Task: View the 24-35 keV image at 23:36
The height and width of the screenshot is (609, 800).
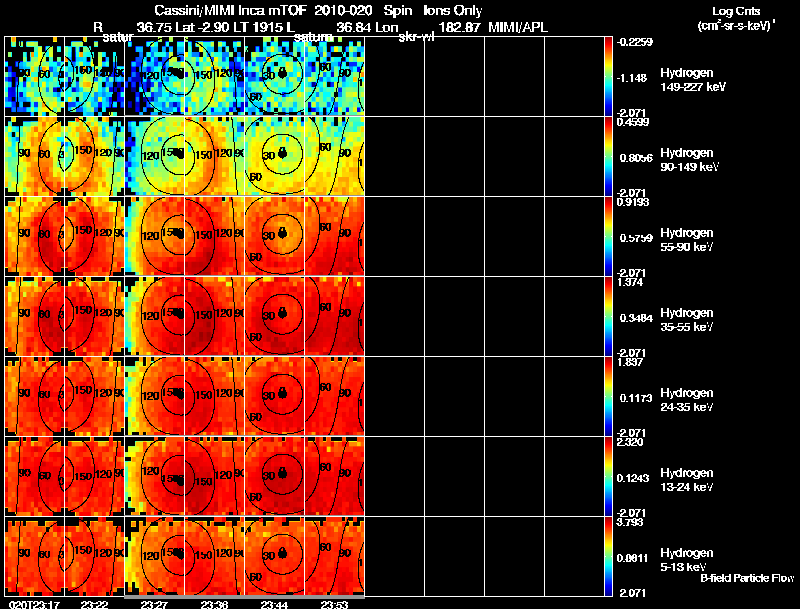Action: [215, 396]
